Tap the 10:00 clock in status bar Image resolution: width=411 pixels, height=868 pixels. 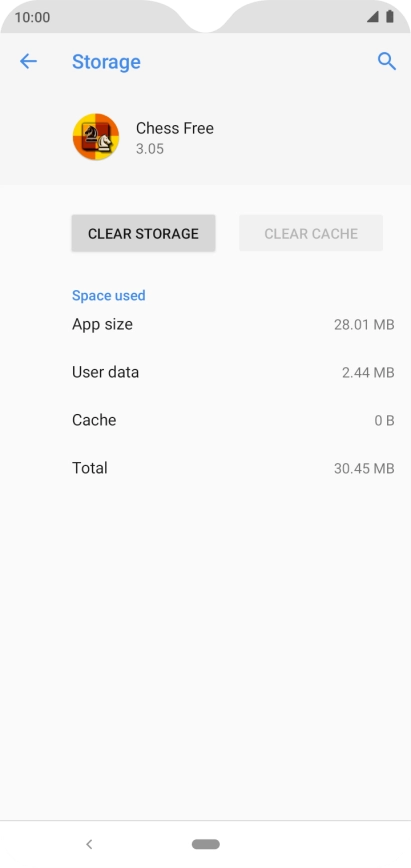[32, 18]
